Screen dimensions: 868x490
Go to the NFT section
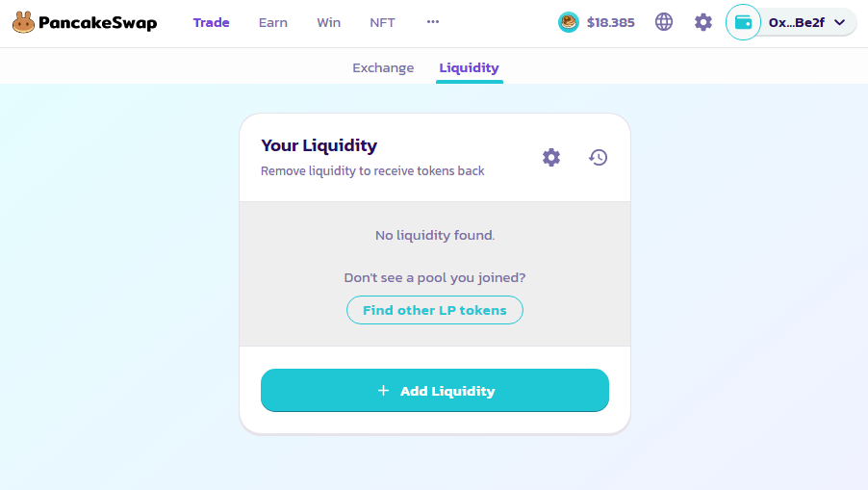[382, 22]
